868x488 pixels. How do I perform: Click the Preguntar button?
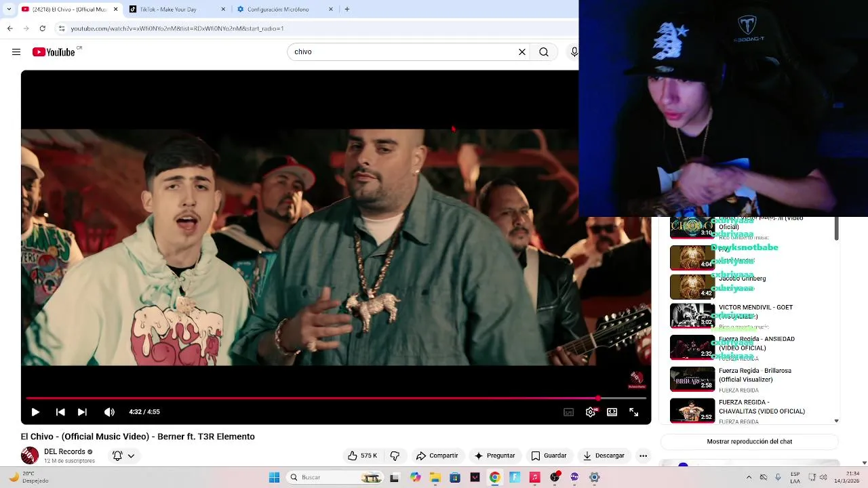(495, 455)
